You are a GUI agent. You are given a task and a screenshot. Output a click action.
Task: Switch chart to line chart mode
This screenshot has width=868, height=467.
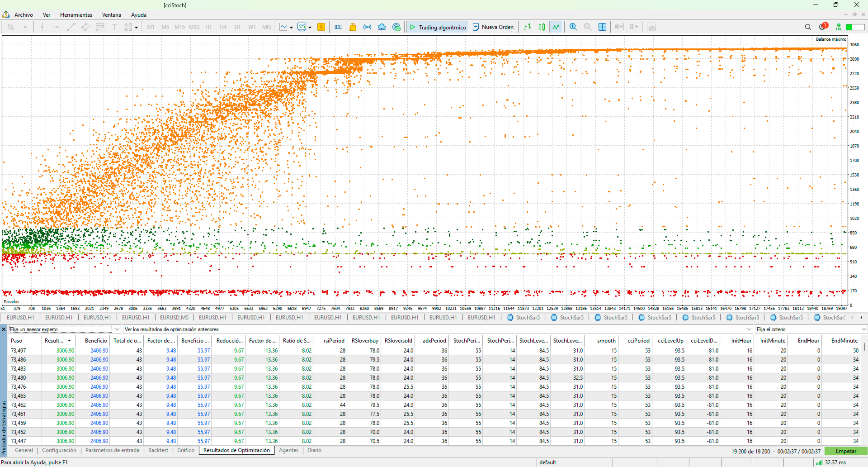pos(556,27)
